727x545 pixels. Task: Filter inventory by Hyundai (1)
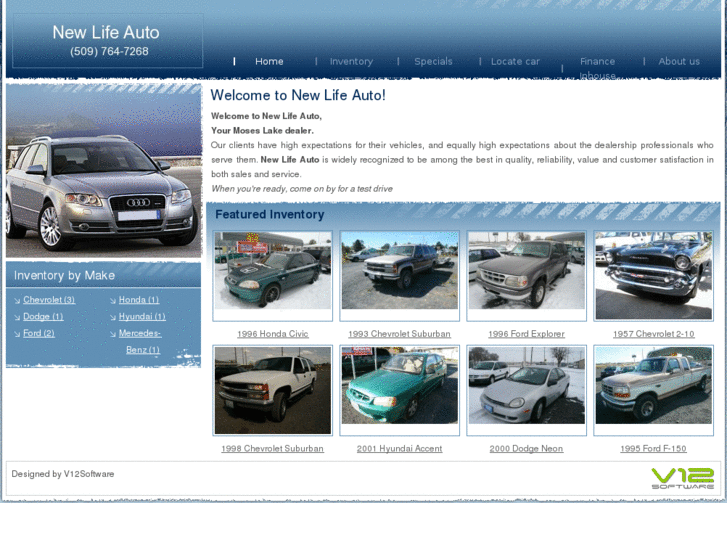point(142,316)
